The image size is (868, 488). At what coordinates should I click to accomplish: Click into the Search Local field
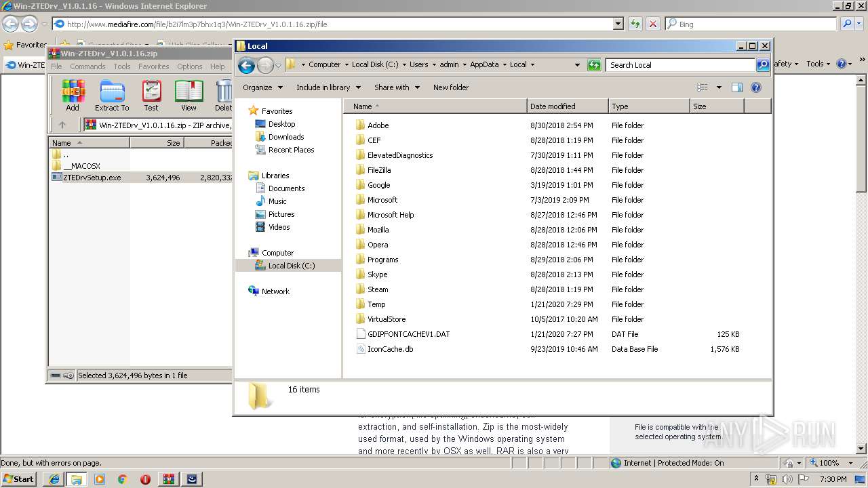coord(680,65)
